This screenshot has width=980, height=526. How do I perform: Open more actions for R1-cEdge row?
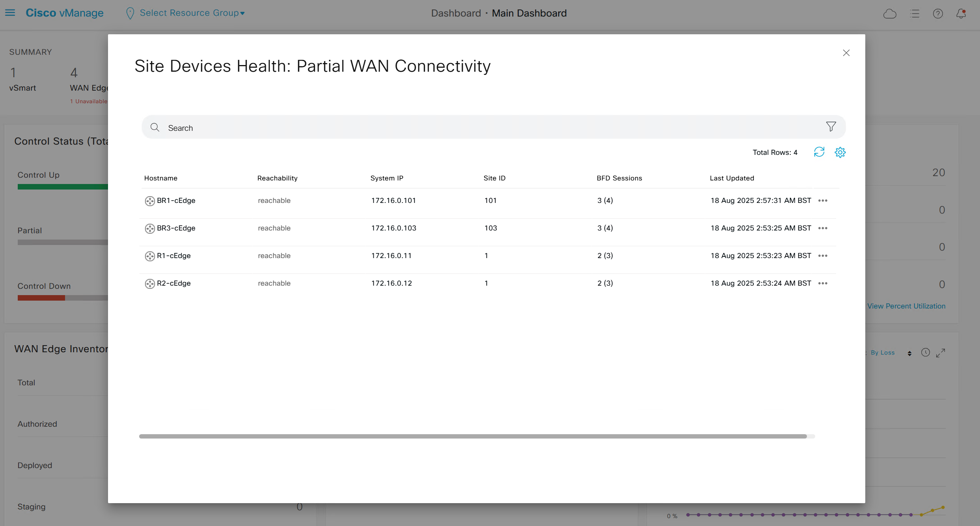point(823,256)
